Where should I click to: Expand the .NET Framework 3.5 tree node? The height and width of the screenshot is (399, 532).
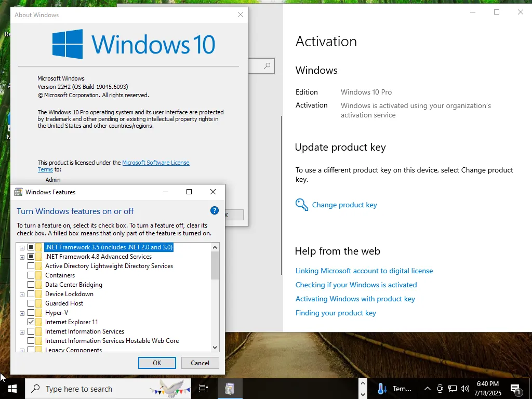coord(22,248)
